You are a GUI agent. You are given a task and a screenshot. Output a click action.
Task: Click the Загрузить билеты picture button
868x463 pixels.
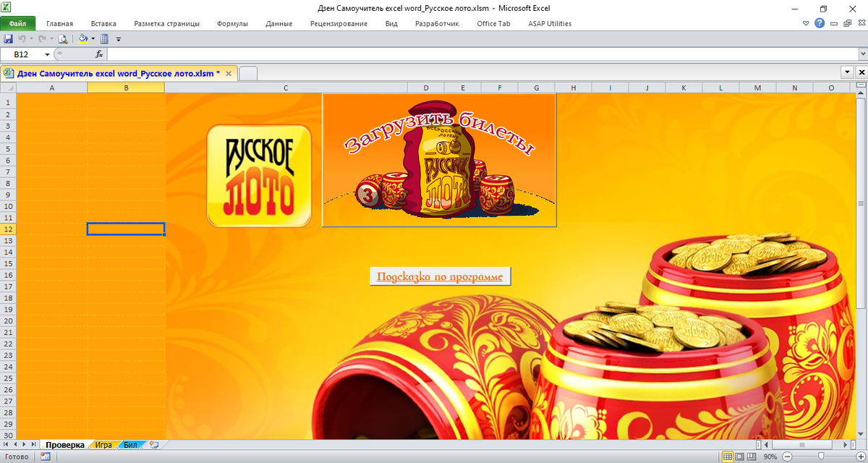[439, 160]
